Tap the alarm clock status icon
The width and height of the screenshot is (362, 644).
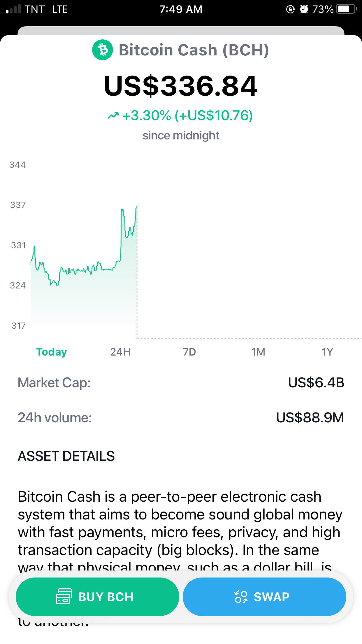[x=304, y=9]
